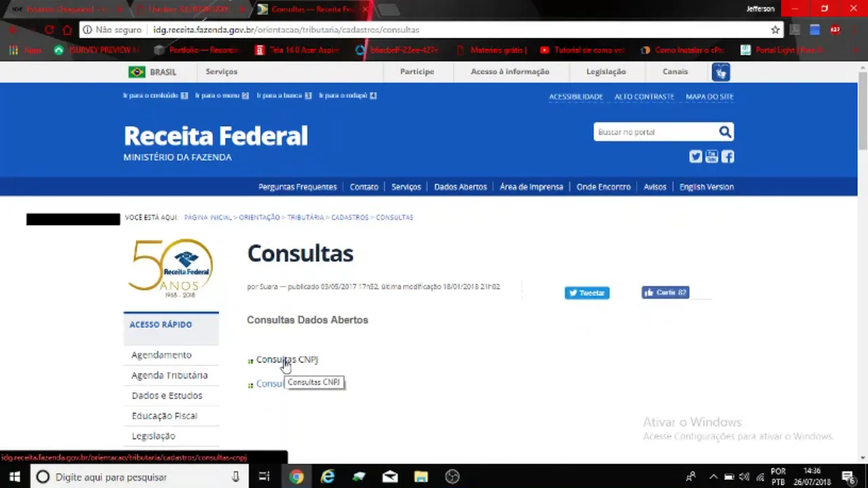The image size is (868, 488).
Task: Click the search magnifier icon in portal search
Action: tap(725, 132)
